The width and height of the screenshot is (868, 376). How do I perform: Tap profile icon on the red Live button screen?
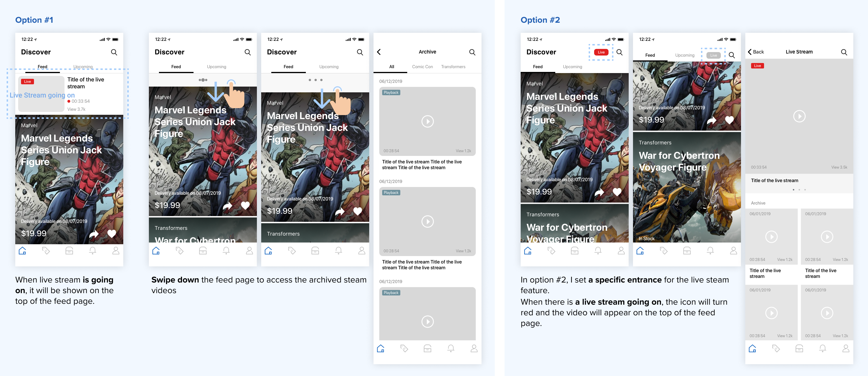(x=621, y=251)
